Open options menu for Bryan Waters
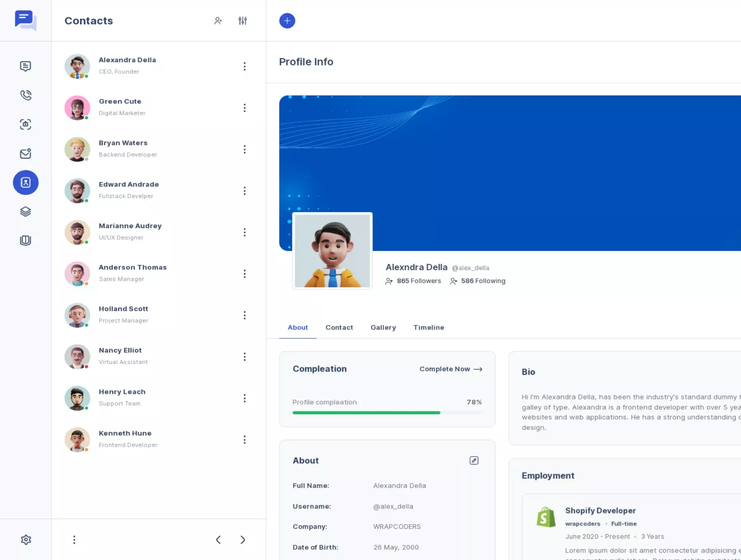The width and height of the screenshot is (741, 560). (245, 149)
